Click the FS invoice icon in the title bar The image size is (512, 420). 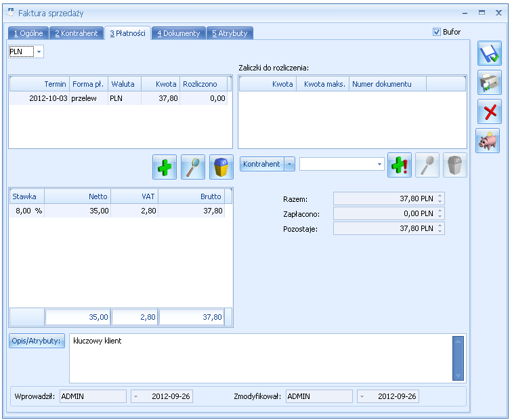click(x=11, y=12)
